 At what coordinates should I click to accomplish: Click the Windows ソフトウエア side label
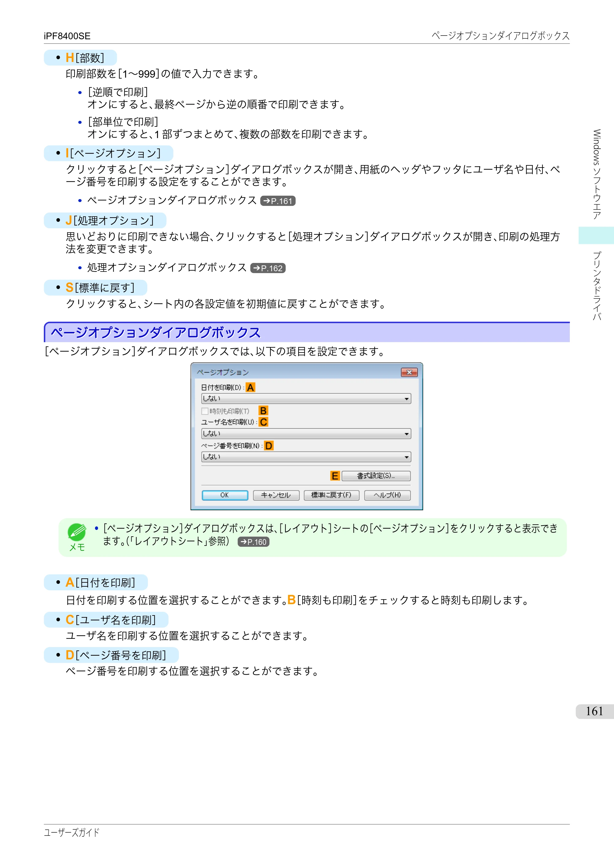pyautogui.click(x=597, y=174)
